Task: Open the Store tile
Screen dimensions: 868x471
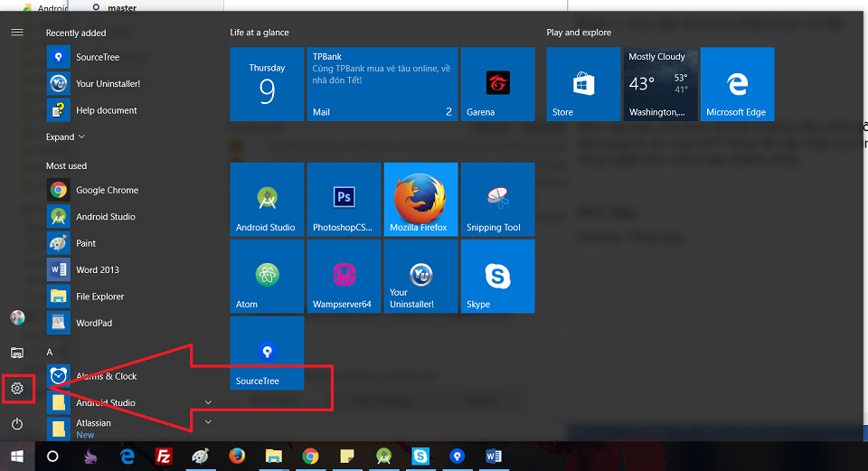Action: [x=583, y=84]
